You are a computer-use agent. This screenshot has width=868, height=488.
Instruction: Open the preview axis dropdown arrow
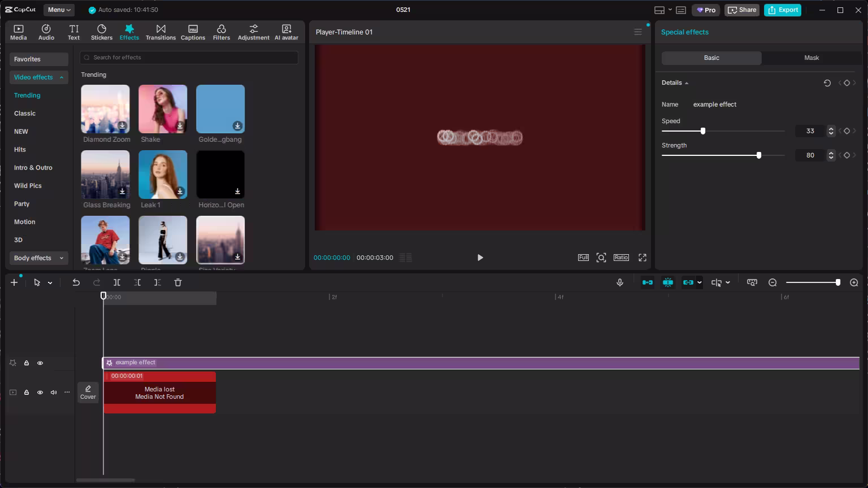[728, 282]
